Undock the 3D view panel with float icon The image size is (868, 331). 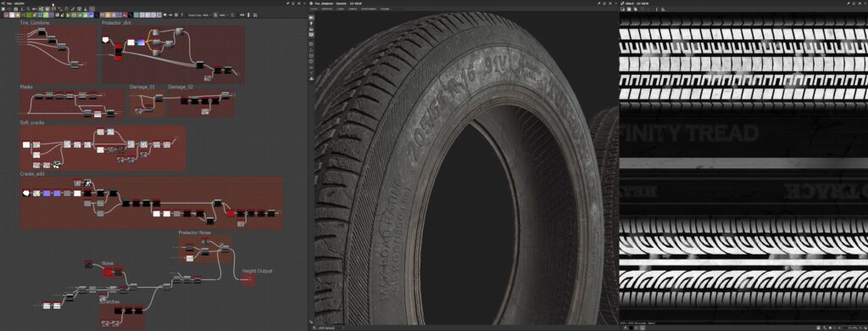604,3
